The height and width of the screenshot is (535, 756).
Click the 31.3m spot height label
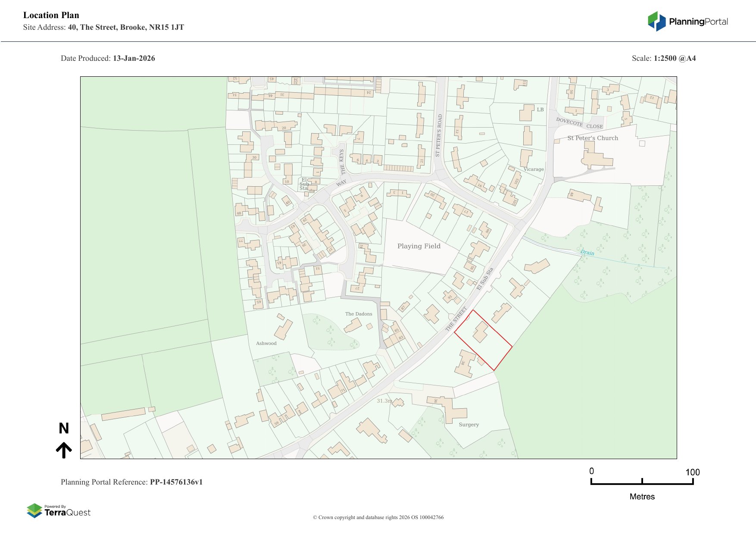click(x=384, y=401)
